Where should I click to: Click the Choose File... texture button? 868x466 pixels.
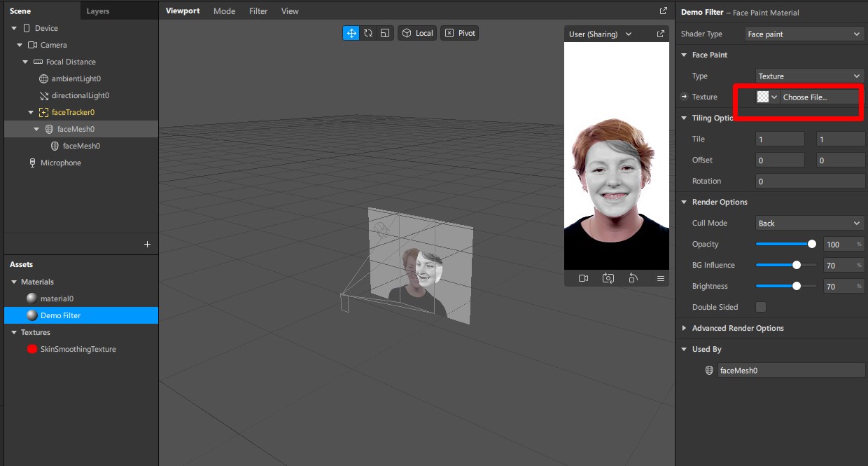pyautogui.click(x=819, y=97)
